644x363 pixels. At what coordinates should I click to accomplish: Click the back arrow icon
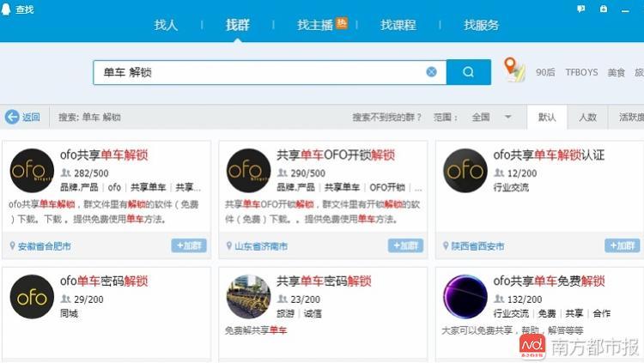tap(12, 117)
